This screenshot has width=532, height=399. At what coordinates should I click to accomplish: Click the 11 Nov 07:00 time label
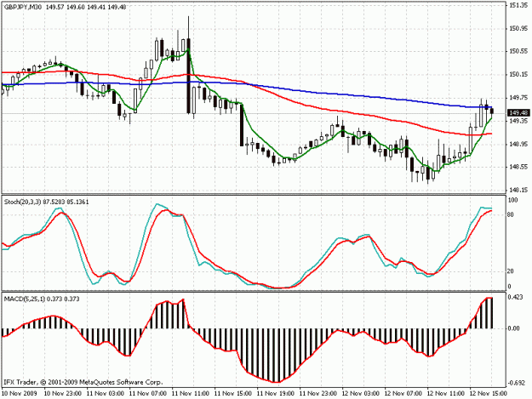(148, 394)
